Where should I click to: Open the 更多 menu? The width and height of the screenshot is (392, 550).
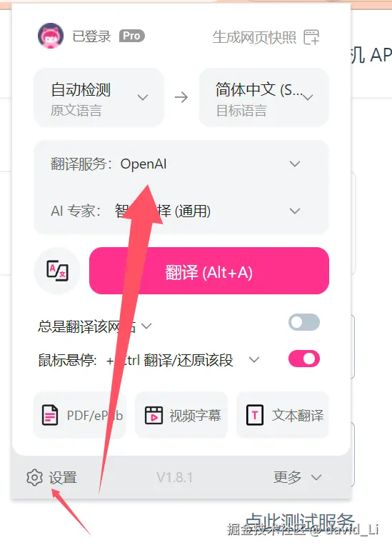click(x=298, y=477)
